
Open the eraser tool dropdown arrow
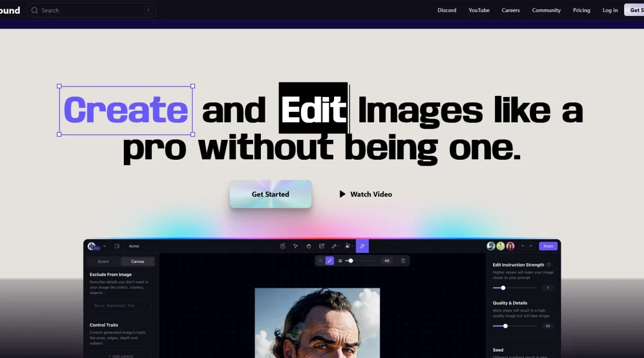[352, 247]
